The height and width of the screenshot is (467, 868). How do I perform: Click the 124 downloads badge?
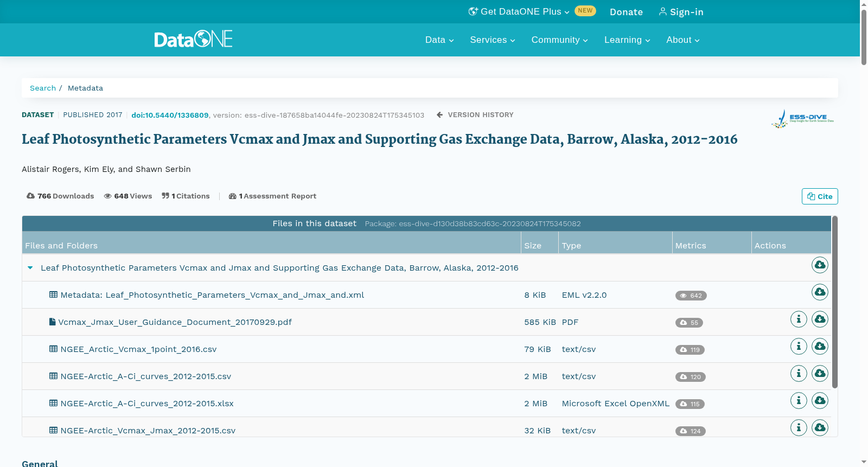coord(691,431)
